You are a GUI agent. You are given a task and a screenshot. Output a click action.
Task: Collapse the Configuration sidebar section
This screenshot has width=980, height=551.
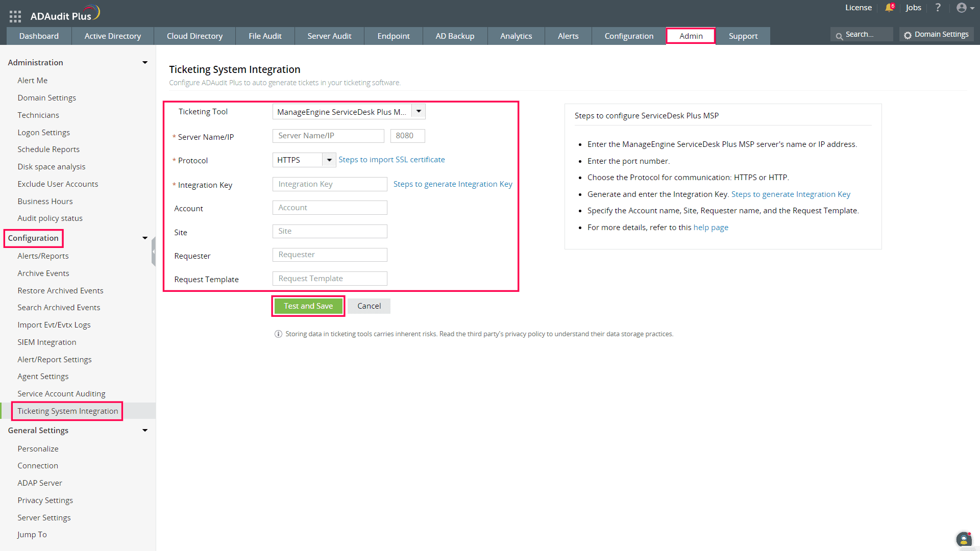(x=145, y=238)
